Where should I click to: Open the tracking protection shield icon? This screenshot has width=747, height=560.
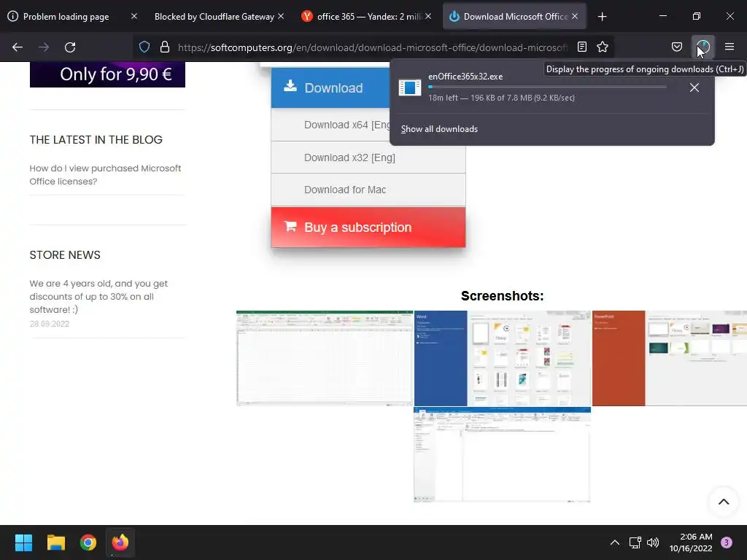(x=144, y=47)
